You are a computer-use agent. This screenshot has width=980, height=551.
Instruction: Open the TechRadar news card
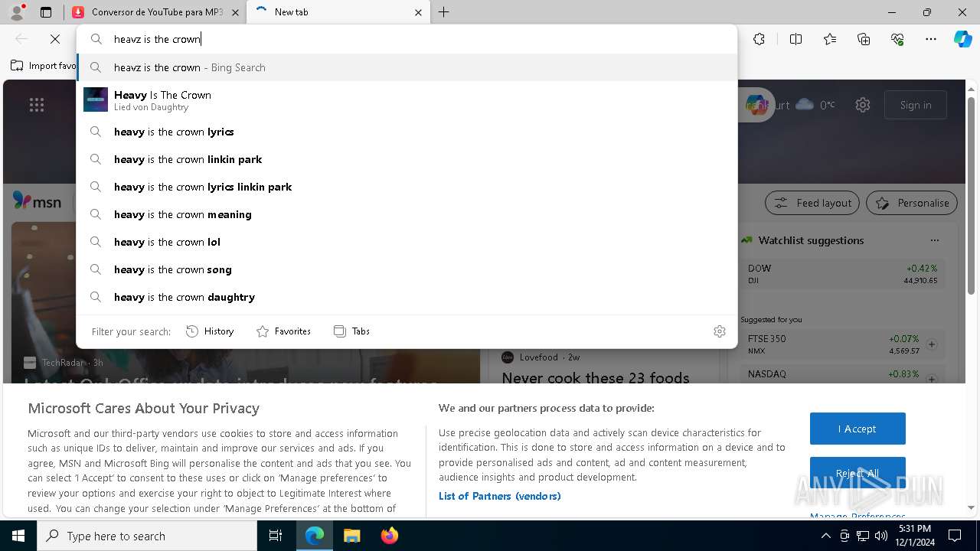tap(245, 302)
